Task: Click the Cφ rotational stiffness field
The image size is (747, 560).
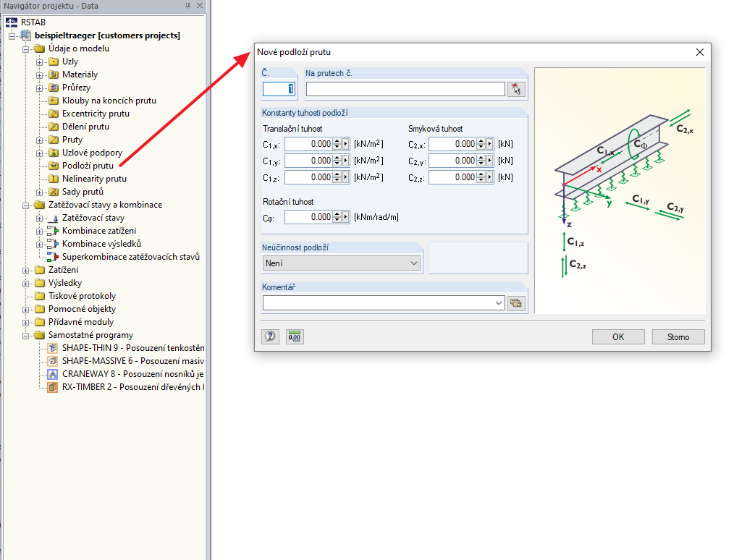Action: [x=308, y=216]
